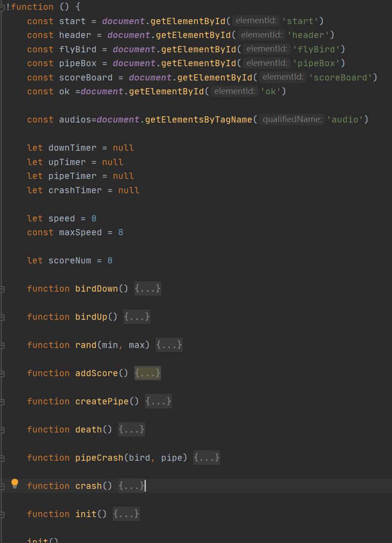Unfold the createPipe function body

pyautogui.click(x=158, y=402)
